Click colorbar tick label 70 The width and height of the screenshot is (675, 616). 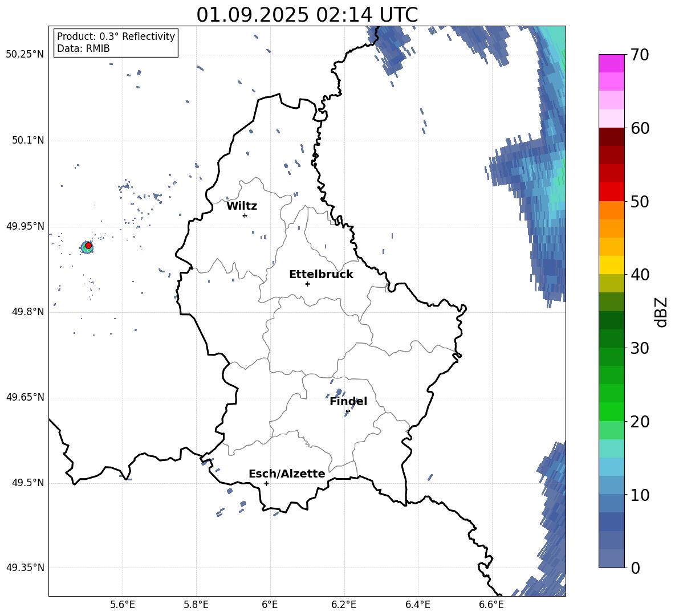[x=639, y=55]
